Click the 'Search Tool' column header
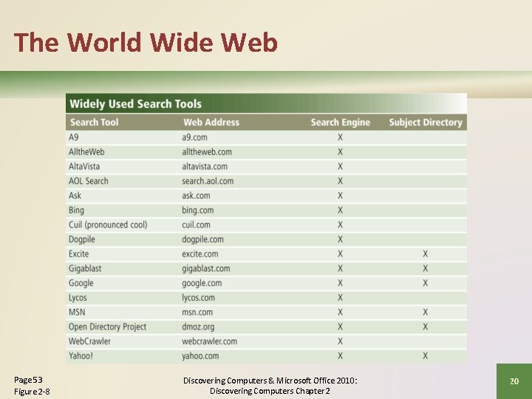The height and width of the screenshot is (399, 532). pyautogui.click(x=94, y=122)
